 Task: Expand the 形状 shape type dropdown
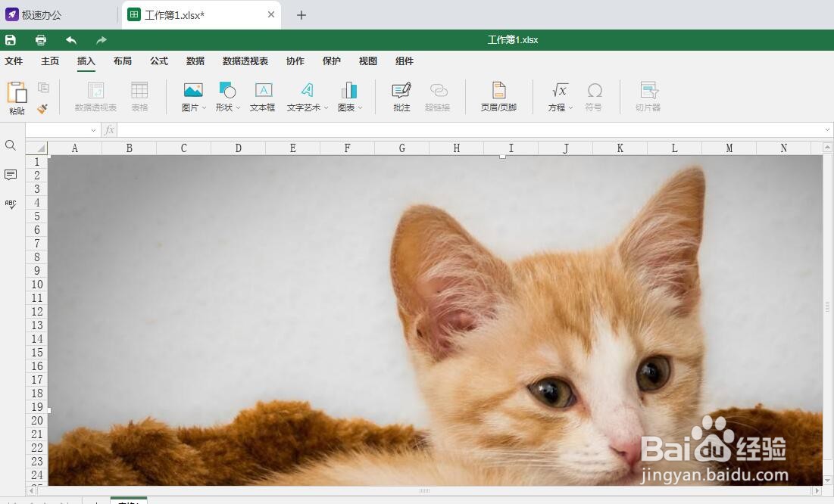pyautogui.click(x=239, y=107)
